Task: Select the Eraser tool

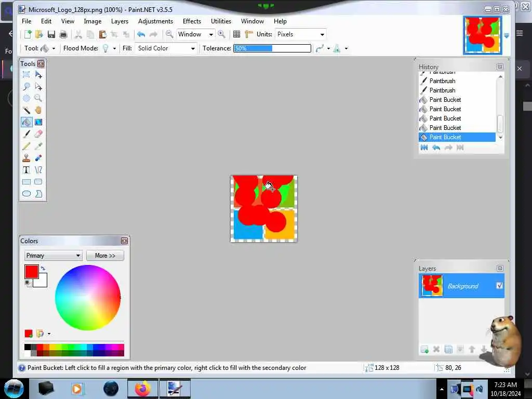Action: pyautogui.click(x=38, y=134)
